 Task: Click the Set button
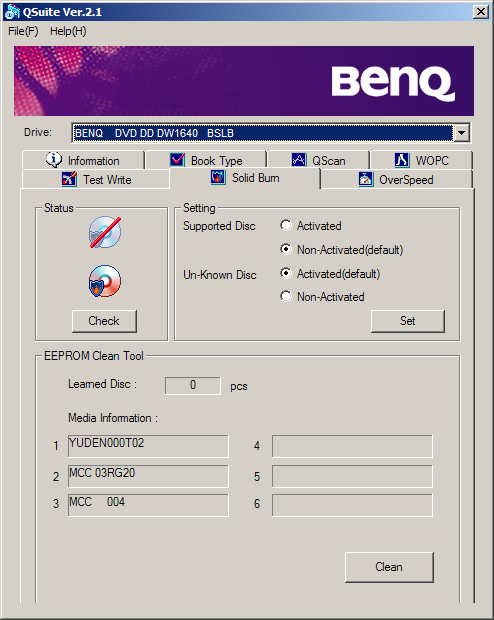pos(408,321)
